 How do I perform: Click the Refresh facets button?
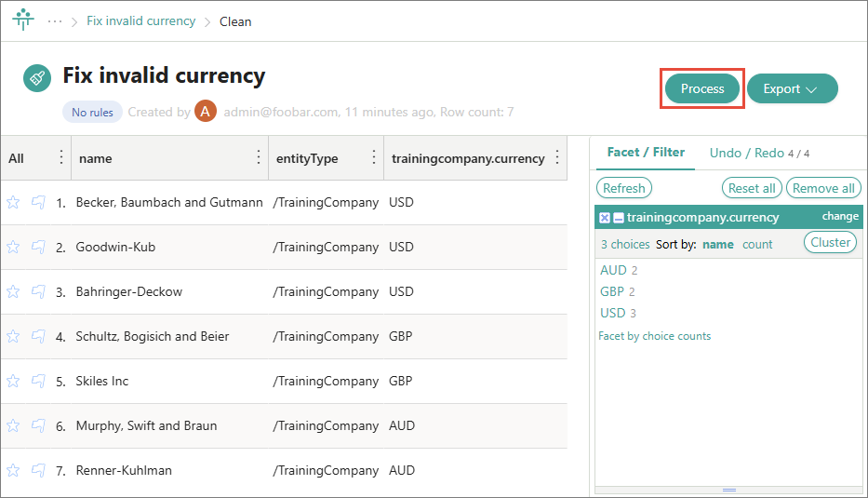[624, 188]
